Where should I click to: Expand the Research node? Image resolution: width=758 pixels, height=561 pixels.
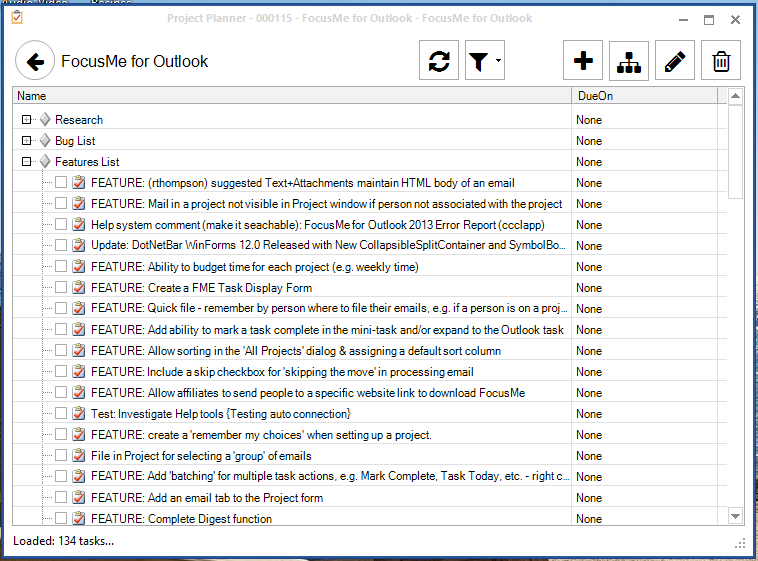27,119
